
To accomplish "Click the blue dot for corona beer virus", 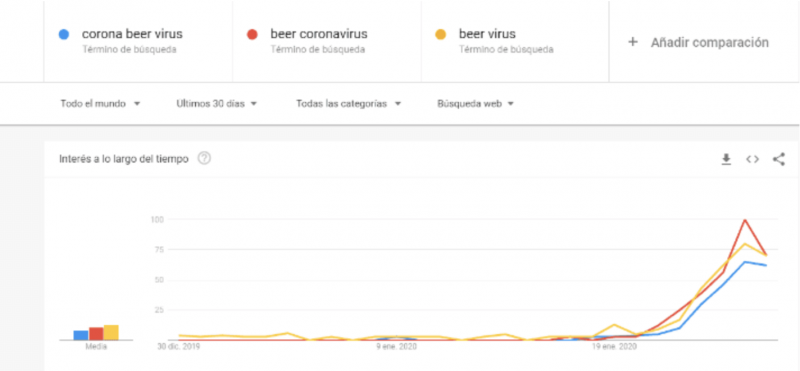I will [63, 35].
